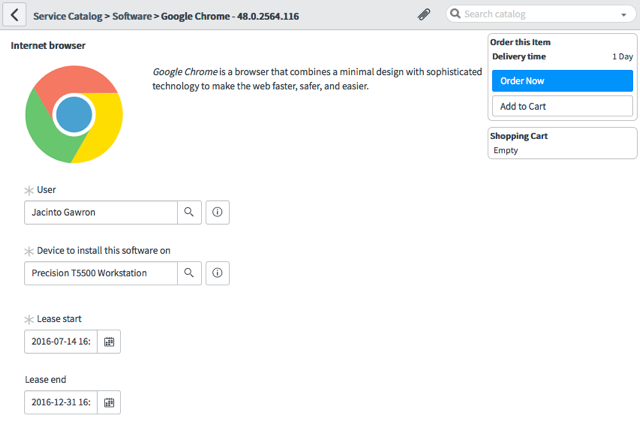Click the Shopping Cart heading
640x428 pixels.
(x=519, y=136)
